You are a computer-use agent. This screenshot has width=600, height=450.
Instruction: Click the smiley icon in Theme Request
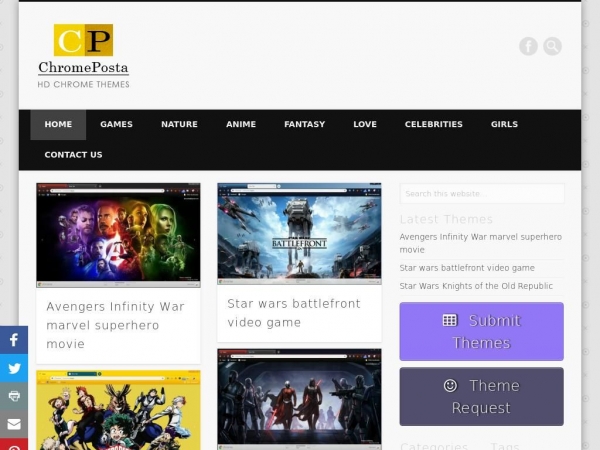(x=450, y=385)
